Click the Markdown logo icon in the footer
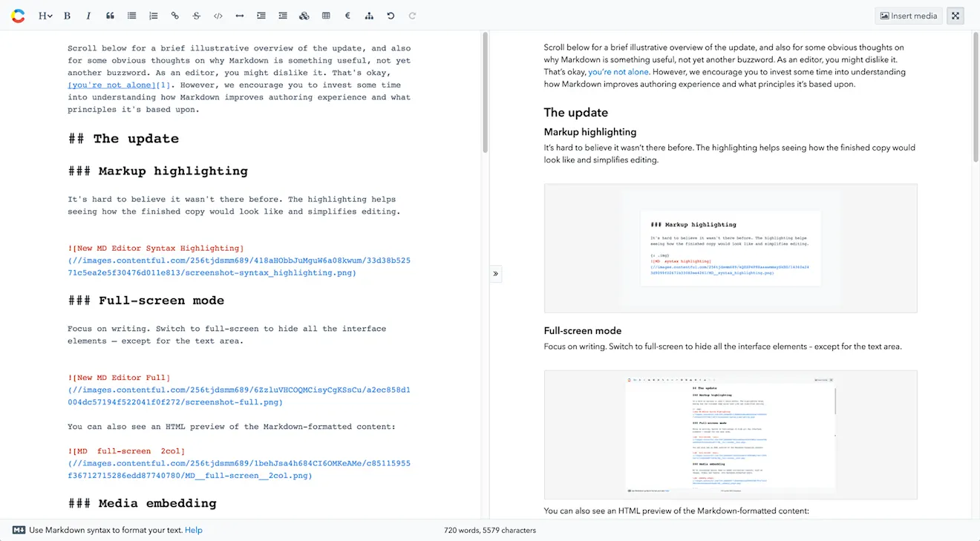 19,530
